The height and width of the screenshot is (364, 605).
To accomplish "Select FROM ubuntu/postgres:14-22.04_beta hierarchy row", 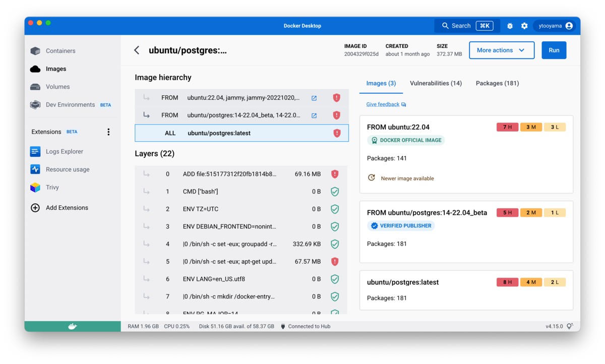I will click(x=242, y=115).
